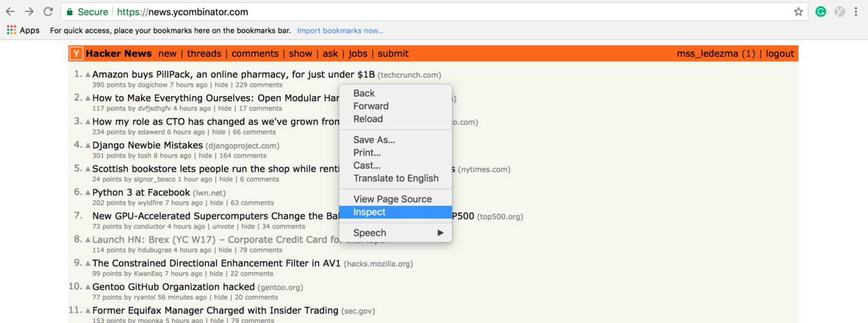The height and width of the screenshot is (323, 868).
Task: Upvote the Python 3 at Facebook story
Action: (x=88, y=193)
